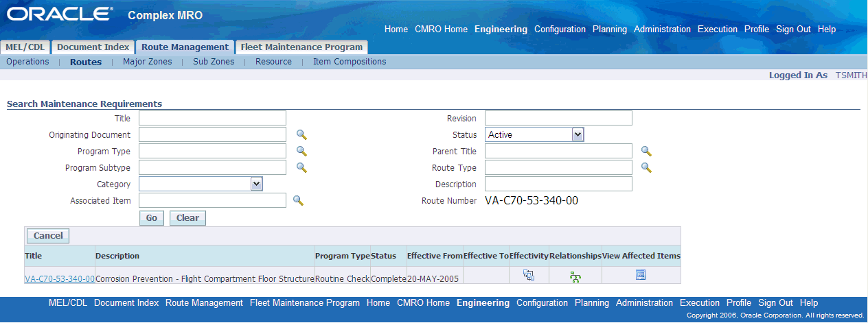The height and width of the screenshot is (323, 868).
Task: Open CMRO Home in top navigation
Action: point(441,29)
